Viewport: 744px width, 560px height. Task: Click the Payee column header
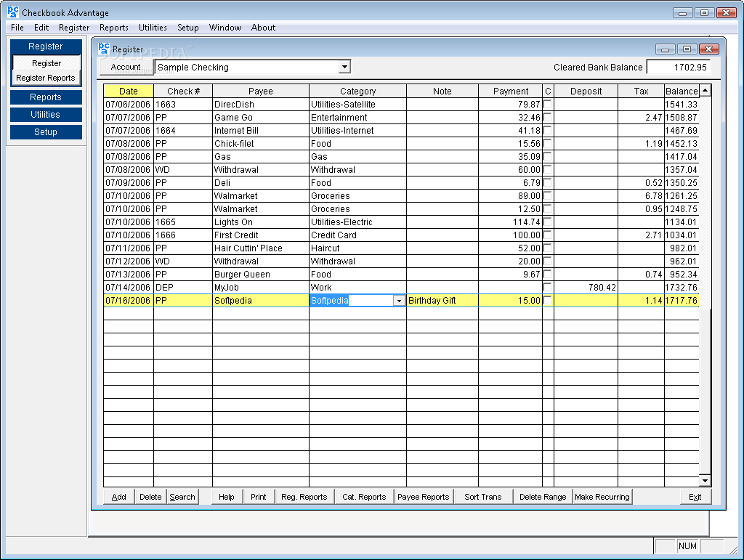pyautogui.click(x=261, y=91)
